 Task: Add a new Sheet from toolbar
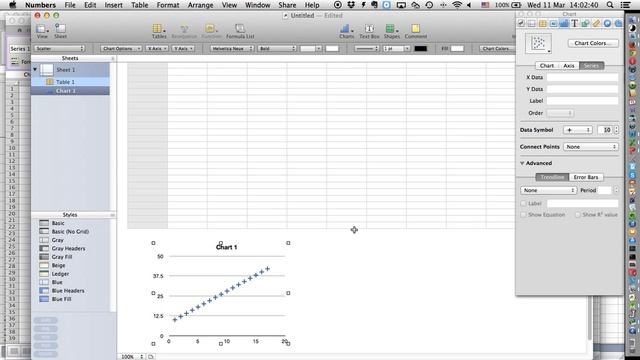tap(60, 31)
